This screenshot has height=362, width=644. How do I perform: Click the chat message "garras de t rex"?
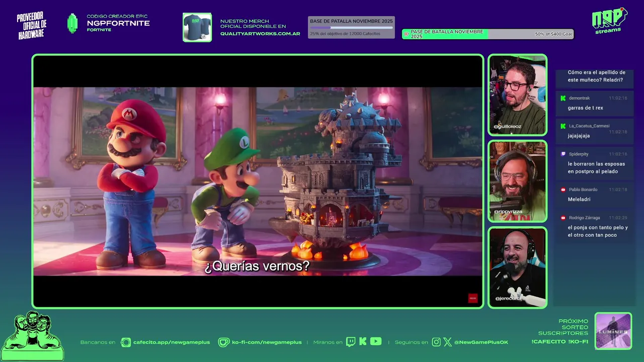click(x=585, y=108)
